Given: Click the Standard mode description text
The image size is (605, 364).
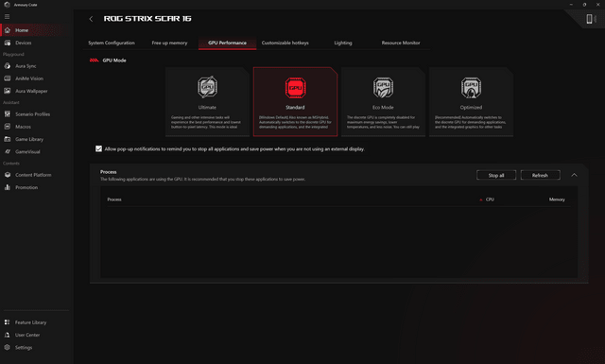Looking at the screenshot, I should coord(295,122).
